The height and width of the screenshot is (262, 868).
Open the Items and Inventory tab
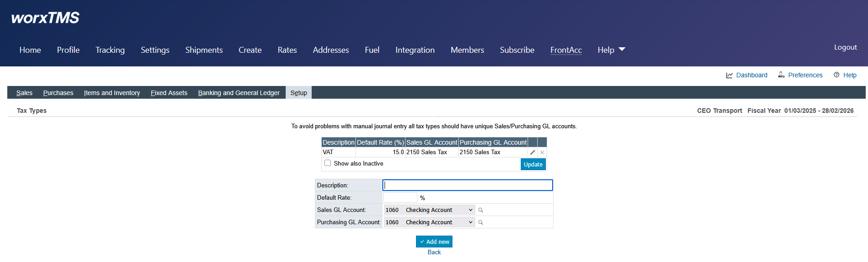[112, 93]
